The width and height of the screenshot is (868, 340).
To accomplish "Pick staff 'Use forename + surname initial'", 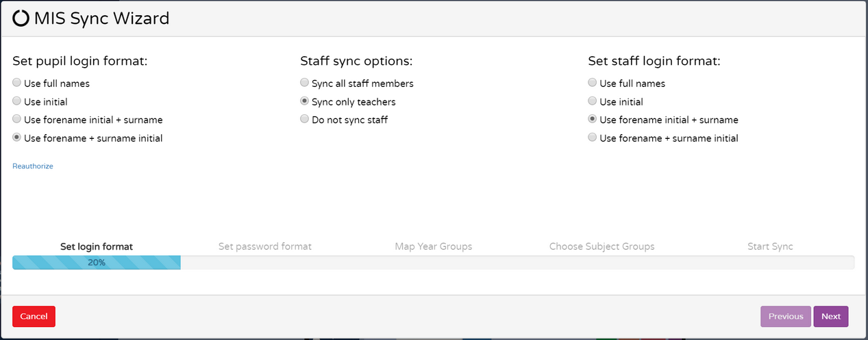I will click(593, 138).
